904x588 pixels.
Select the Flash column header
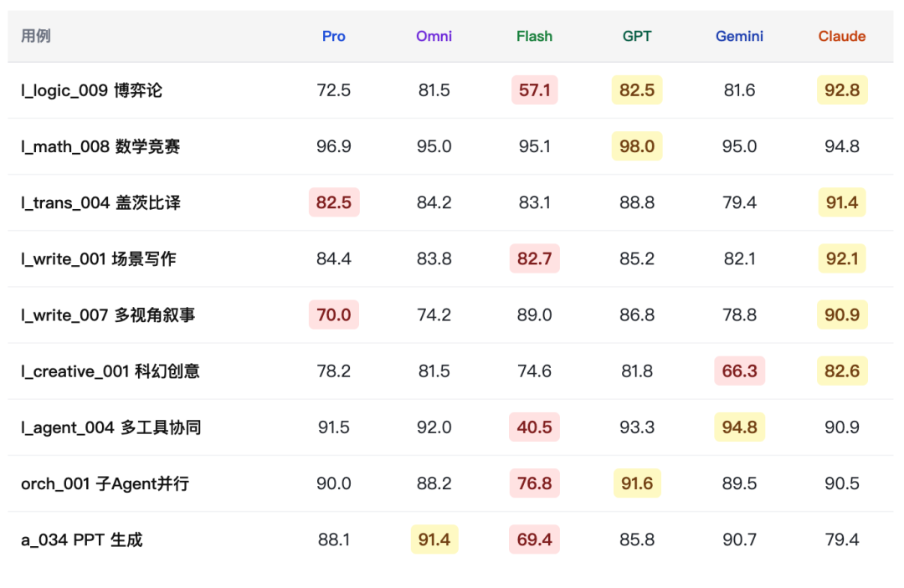point(534,36)
